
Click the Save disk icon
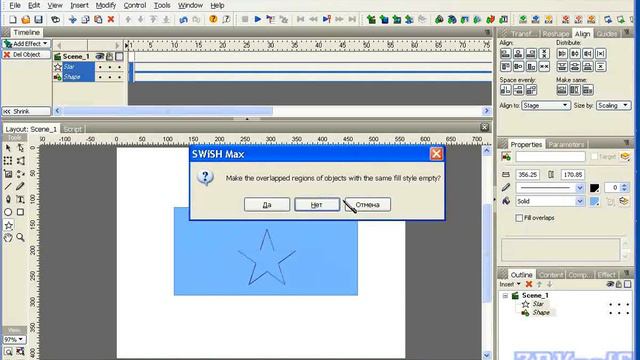pos(38,20)
